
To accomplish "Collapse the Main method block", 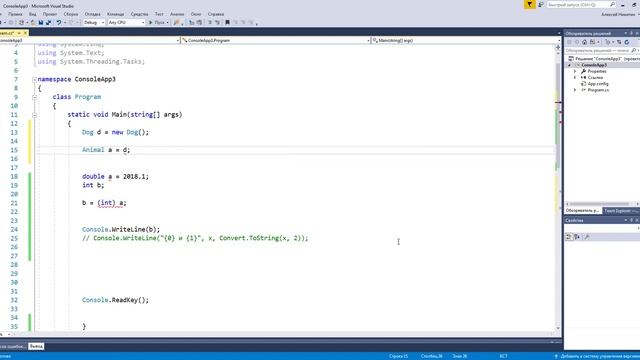I will pos(35,115).
